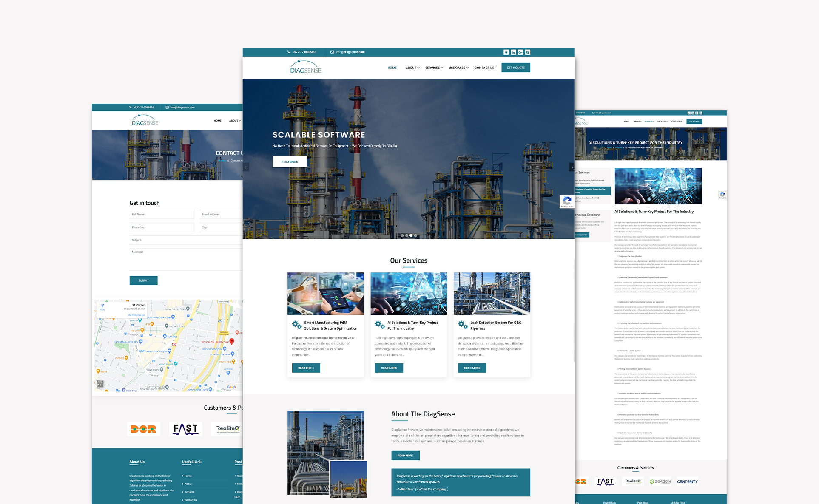Image resolution: width=819 pixels, height=504 pixels.
Task: Select HOME in center page navigation
Action: click(x=392, y=68)
